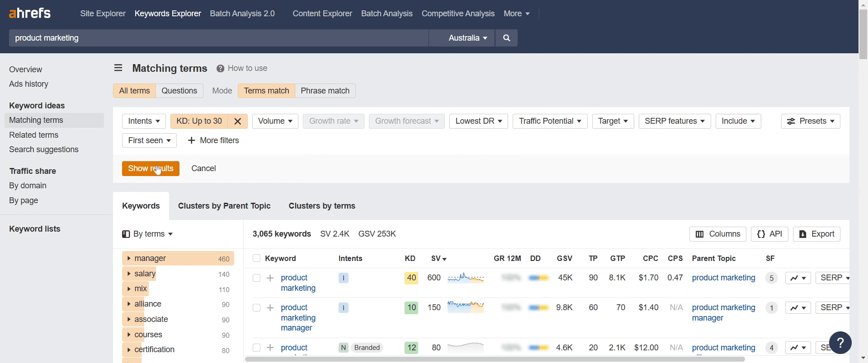Check the 'product marketing manager' row checkbox

point(256,308)
